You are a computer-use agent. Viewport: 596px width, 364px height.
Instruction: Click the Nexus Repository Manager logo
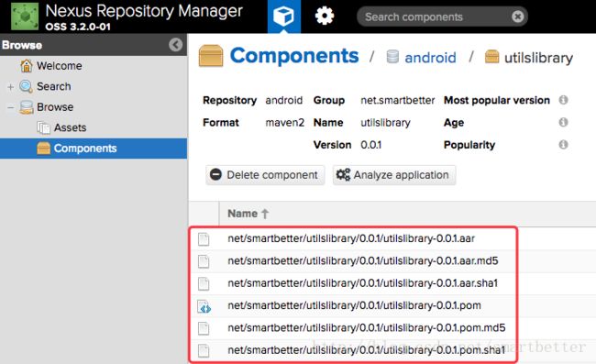point(25,17)
